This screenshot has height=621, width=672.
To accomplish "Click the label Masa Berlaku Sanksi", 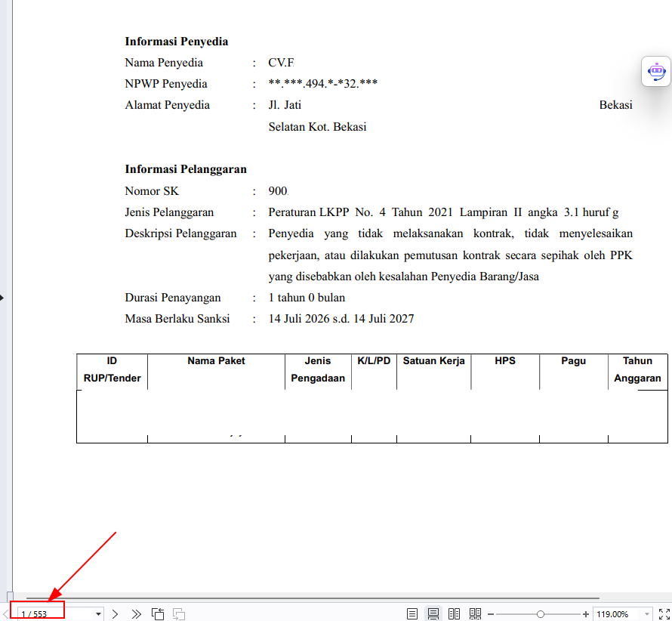I will click(x=177, y=319).
